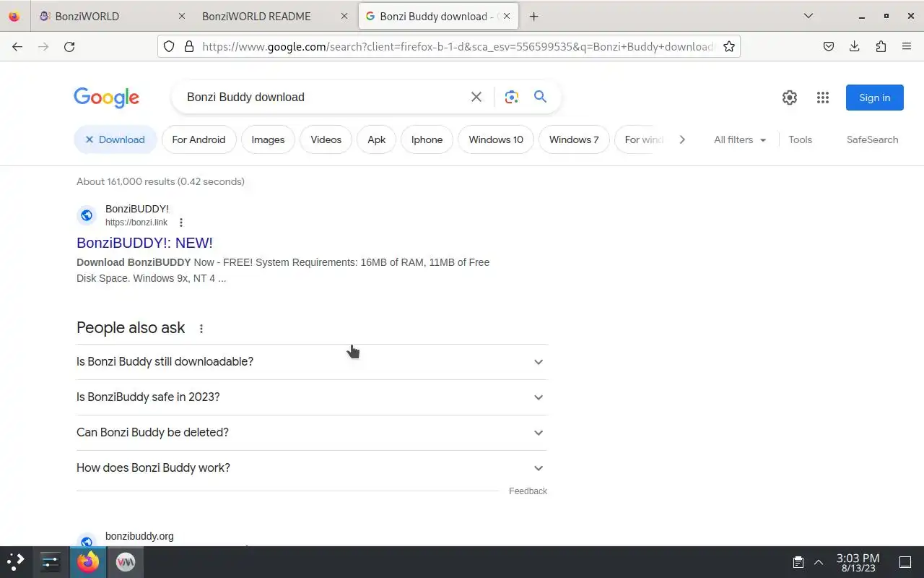Select the Windows 10 filter chip
This screenshot has width=924, height=578.
pos(496,139)
